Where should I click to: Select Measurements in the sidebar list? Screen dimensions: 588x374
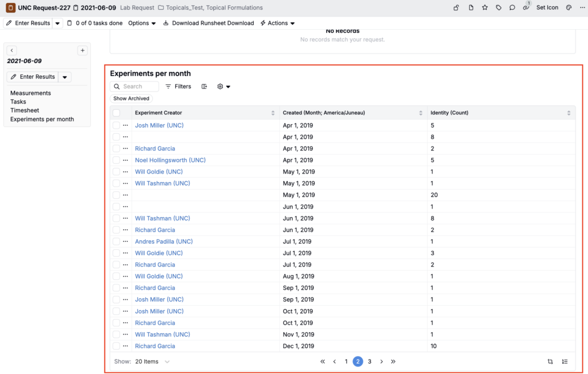pyautogui.click(x=30, y=93)
